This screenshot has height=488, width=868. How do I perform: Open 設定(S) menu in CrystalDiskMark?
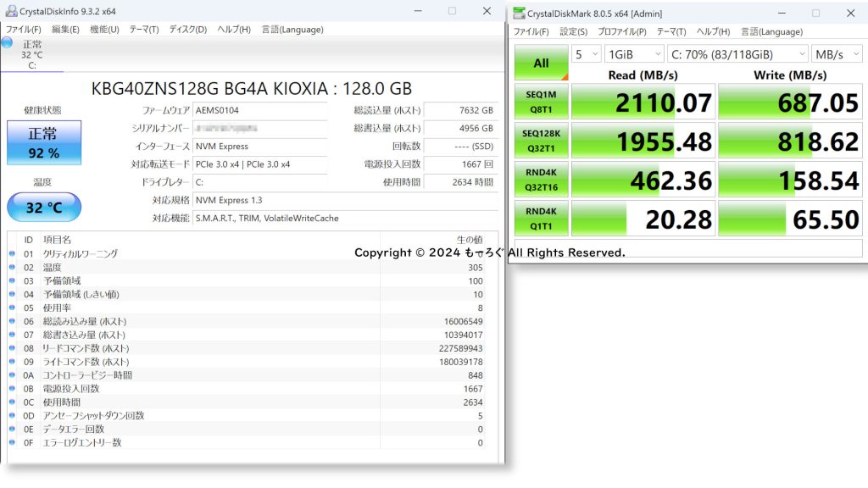573,31
